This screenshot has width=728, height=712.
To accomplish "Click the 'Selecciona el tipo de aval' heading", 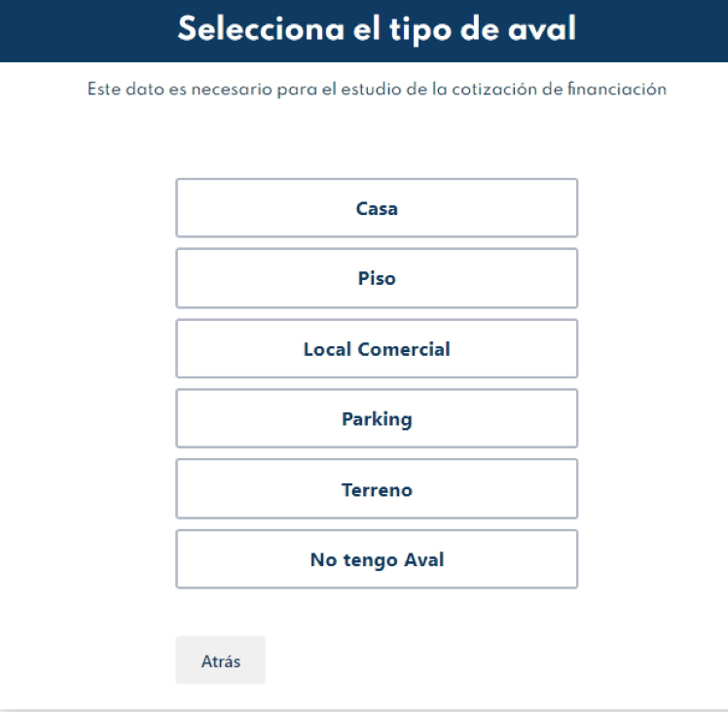I will pyautogui.click(x=377, y=29).
